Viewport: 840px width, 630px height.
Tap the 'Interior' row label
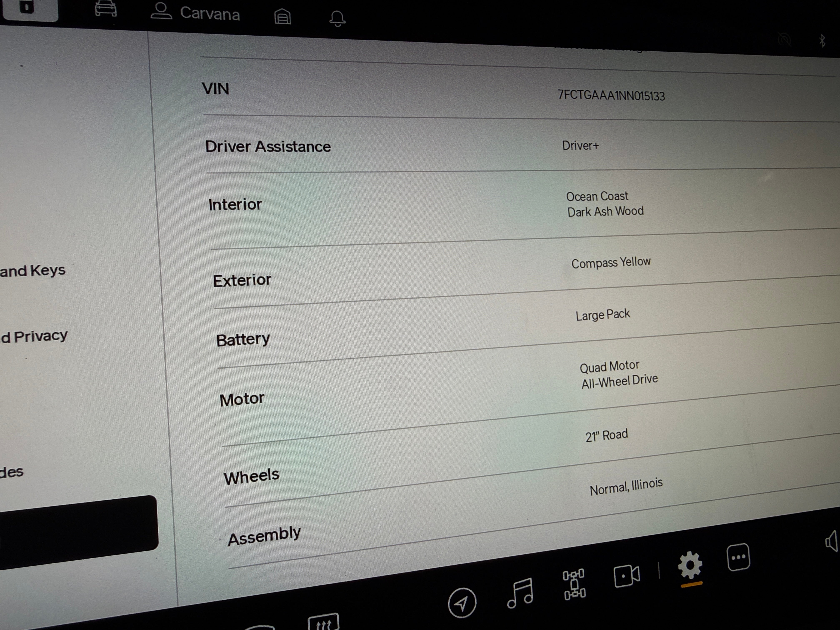point(235,205)
